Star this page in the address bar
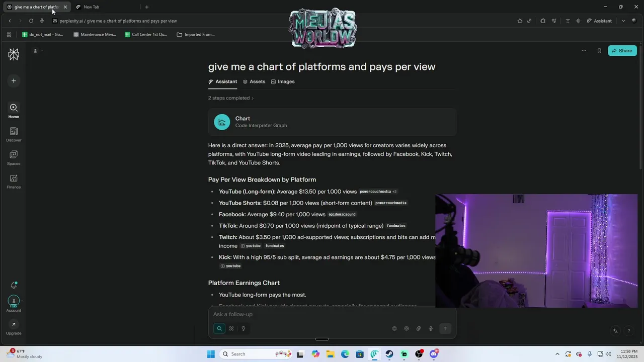This screenshot has width=644, height=362. tap(520, 21)
